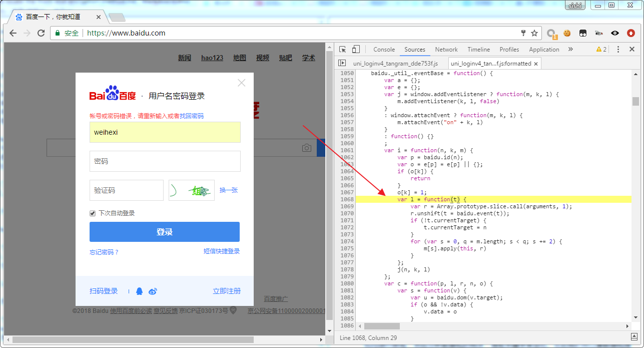Screen dimensions: 644x348
Task: Click the blue 登录 button
Action: (165, 232)
